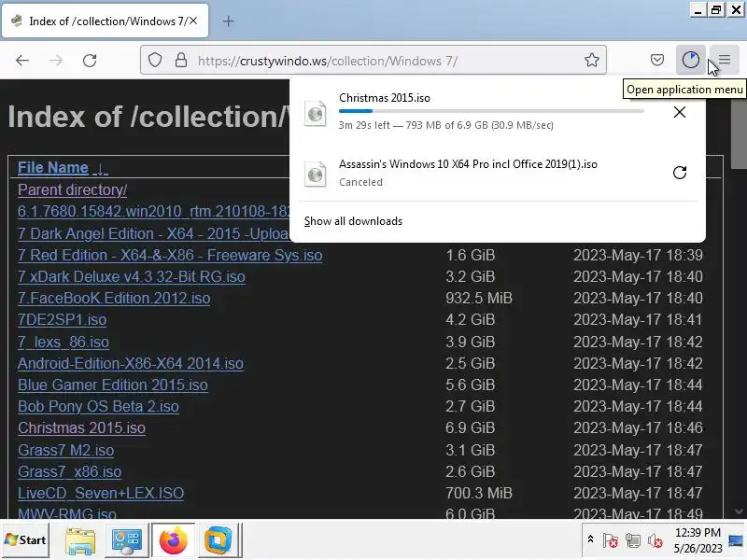747x560 pixels.
Task: Click the Show Desktop tray button
Action: click(736, 540)
